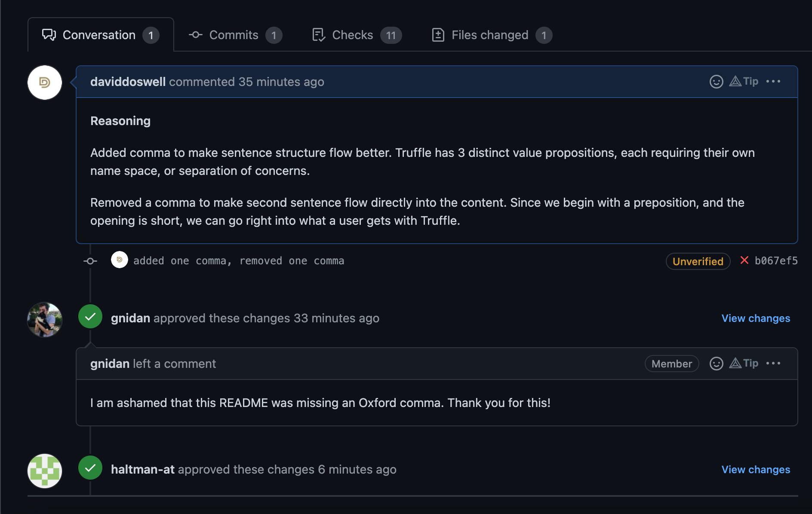Add emoji reaction to daviddoswell's comment
The width and height of the screenshot is (812, 514).
[716, 82]
